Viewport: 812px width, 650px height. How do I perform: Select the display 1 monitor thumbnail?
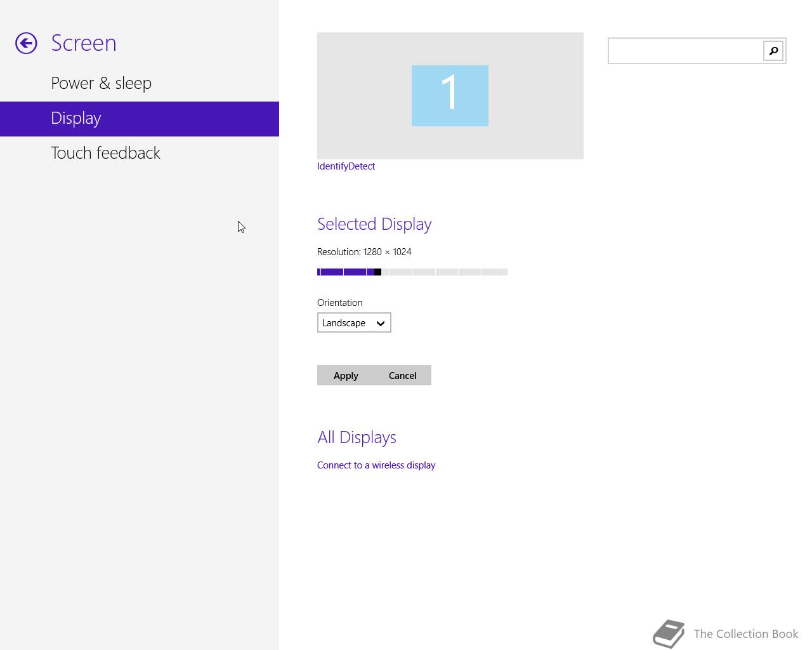click(x=450, y=96)
